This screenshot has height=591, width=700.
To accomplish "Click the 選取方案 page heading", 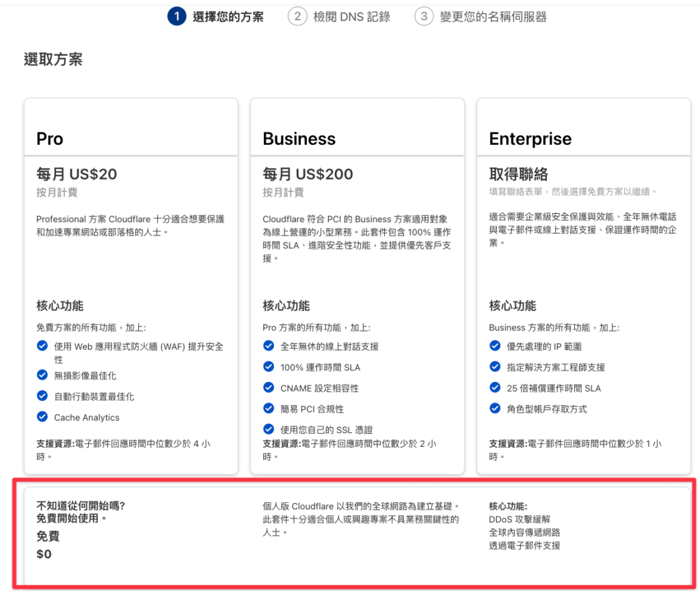I will click(x=53, y=59).
